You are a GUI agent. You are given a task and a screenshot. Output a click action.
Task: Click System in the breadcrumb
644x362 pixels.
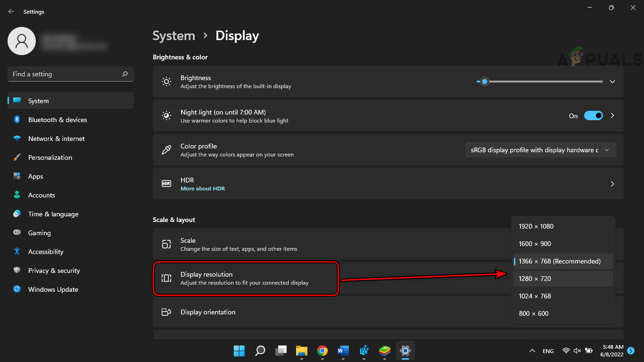point(173,36)
